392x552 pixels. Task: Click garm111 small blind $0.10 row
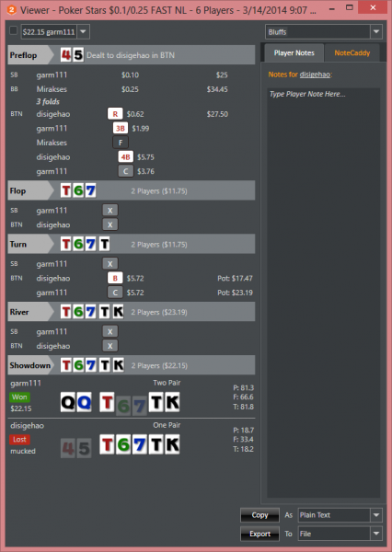(x=131, y=75)
